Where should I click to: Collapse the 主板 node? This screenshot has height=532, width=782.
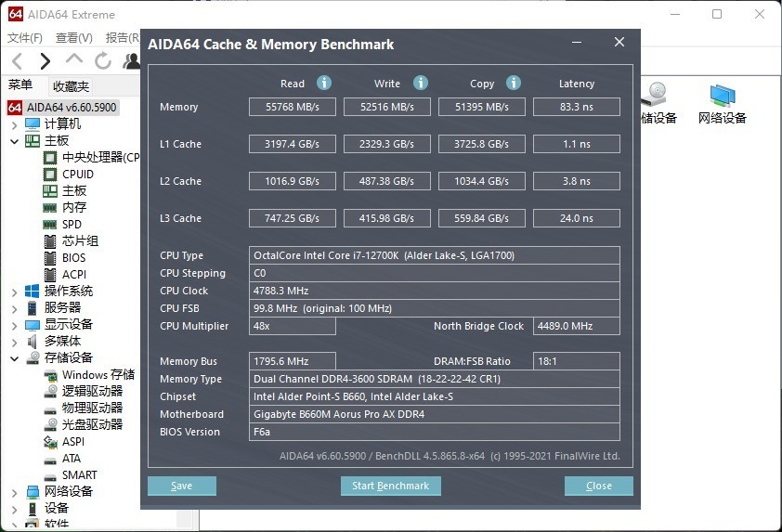[15, 142]
